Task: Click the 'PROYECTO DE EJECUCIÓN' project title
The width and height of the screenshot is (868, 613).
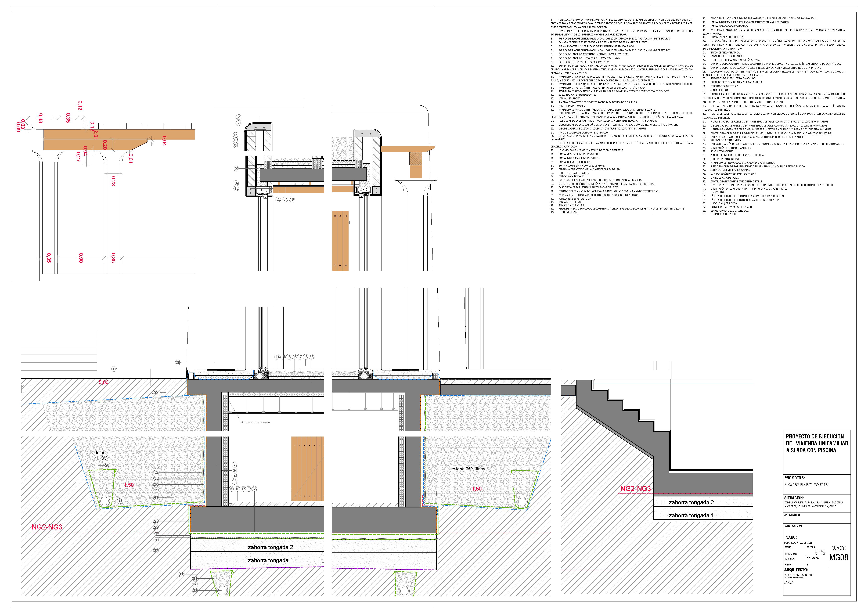Action: pyautogui.click(x=815, y=436)
